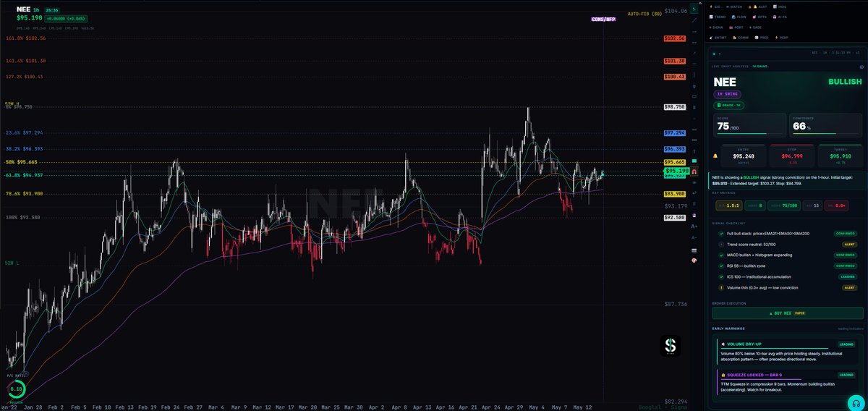Switch to the TREND tab

[x=718, y=17]
